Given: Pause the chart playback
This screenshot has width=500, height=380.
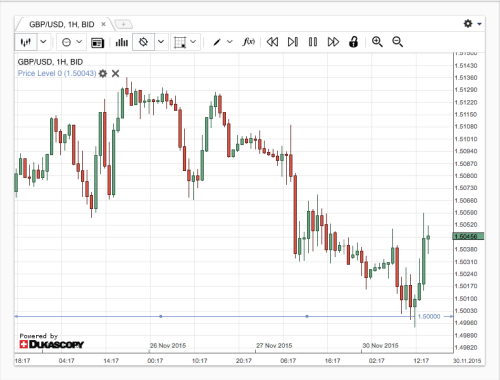Looking at the screenshot, I should 313,42.
